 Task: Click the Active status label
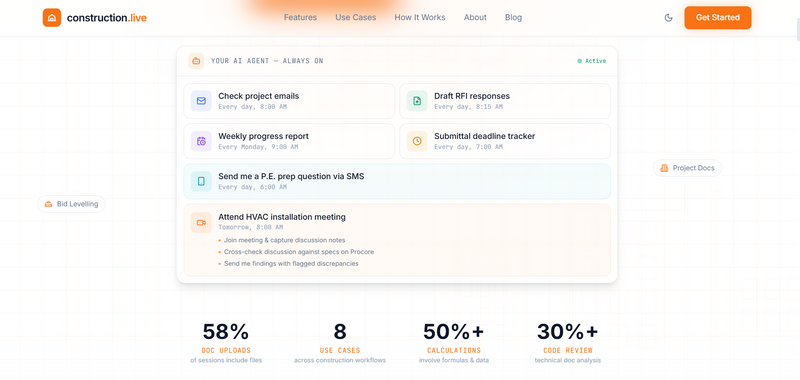tap(595, 61)
